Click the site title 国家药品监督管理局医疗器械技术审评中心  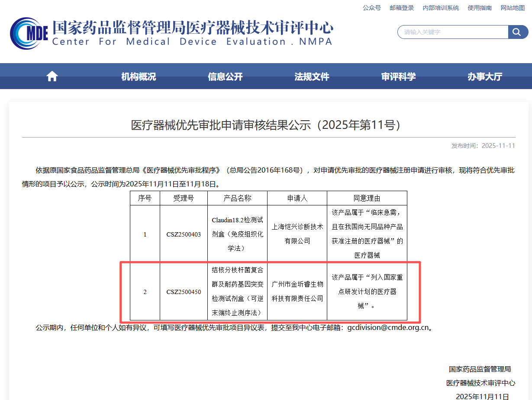point(193,28)
